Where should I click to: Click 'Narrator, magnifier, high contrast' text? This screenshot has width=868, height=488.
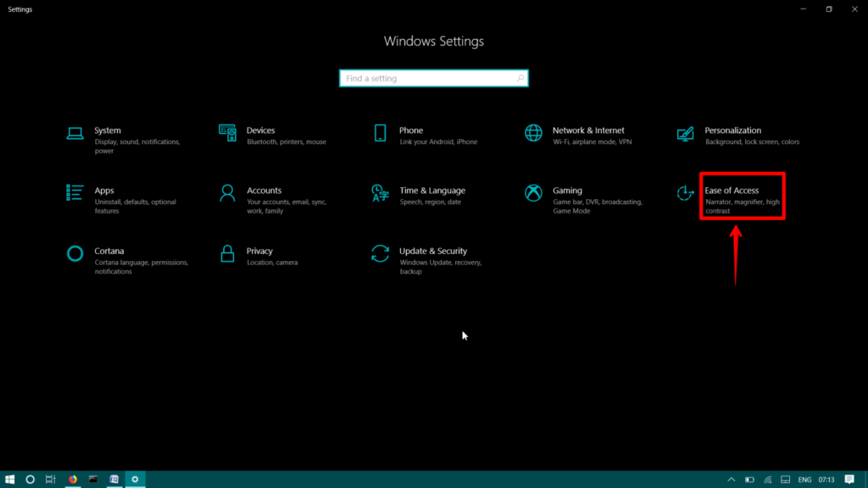pos(743,207)
